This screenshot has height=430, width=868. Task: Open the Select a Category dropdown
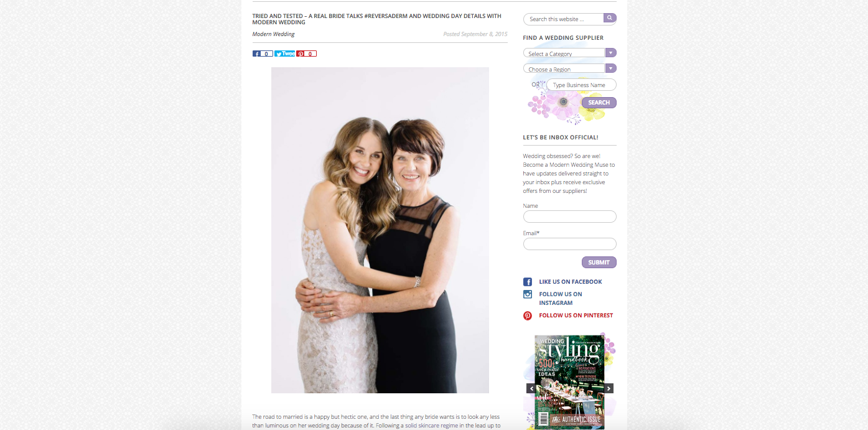570,54
